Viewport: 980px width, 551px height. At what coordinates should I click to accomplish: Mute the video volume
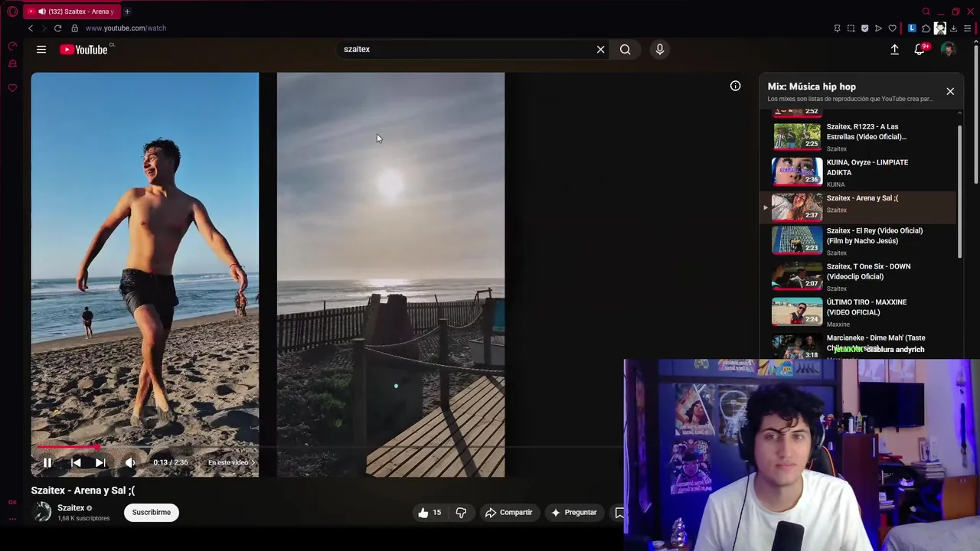[130, 462]
